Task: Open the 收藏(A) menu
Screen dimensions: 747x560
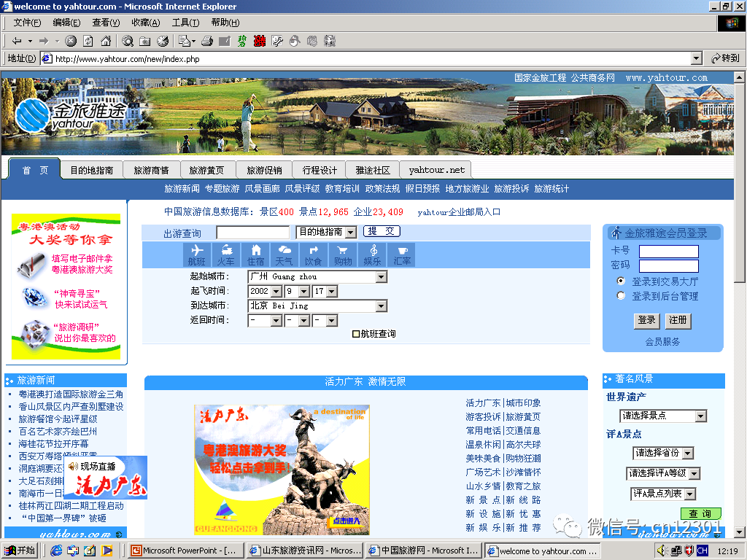Action: tap(146, 23)
